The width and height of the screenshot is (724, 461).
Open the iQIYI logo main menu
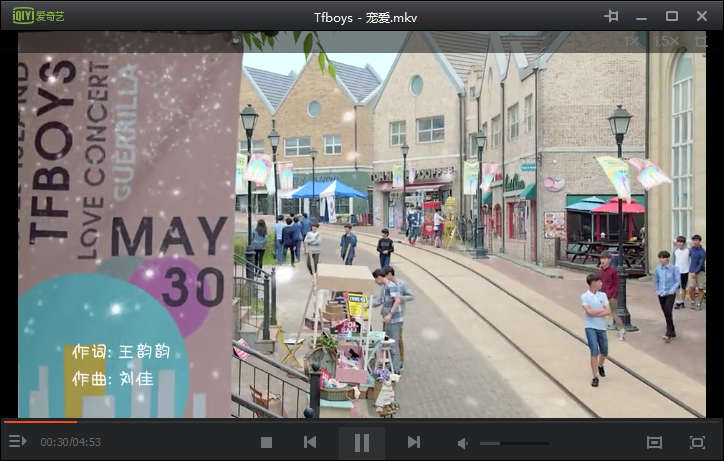[x=38, y=16]
